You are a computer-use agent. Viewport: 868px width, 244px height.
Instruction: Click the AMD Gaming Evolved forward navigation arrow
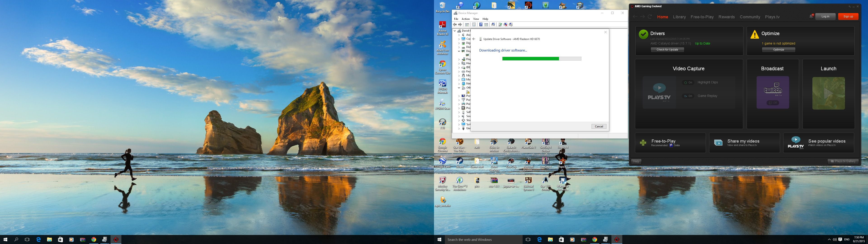[x=642, y=16]
